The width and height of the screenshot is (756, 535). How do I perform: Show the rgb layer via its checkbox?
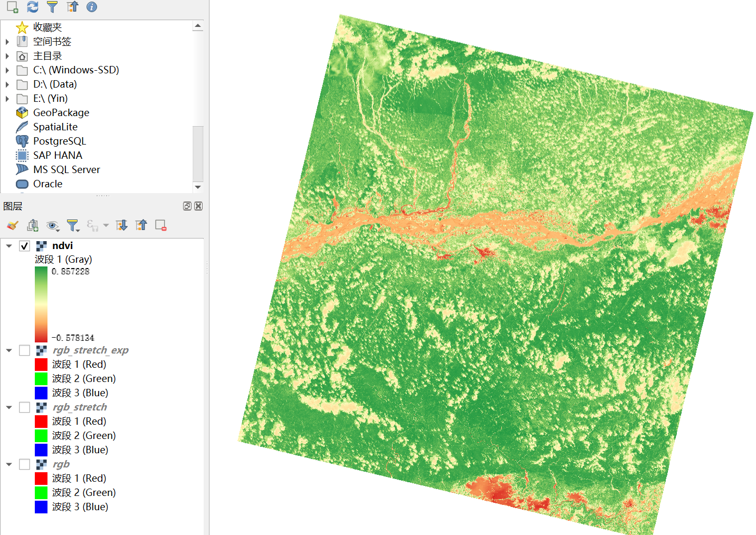[x=25, y=464]
